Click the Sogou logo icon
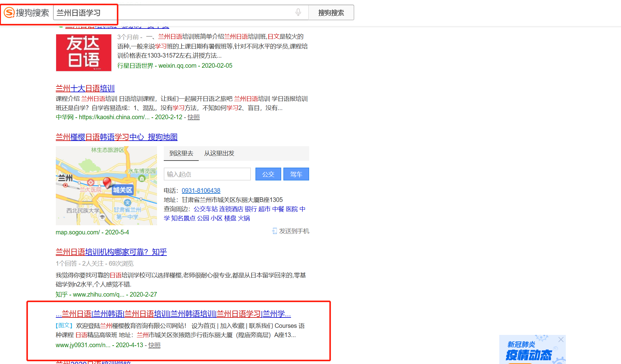The width and height of the screenshot is (621, 364). click(9, 13)
